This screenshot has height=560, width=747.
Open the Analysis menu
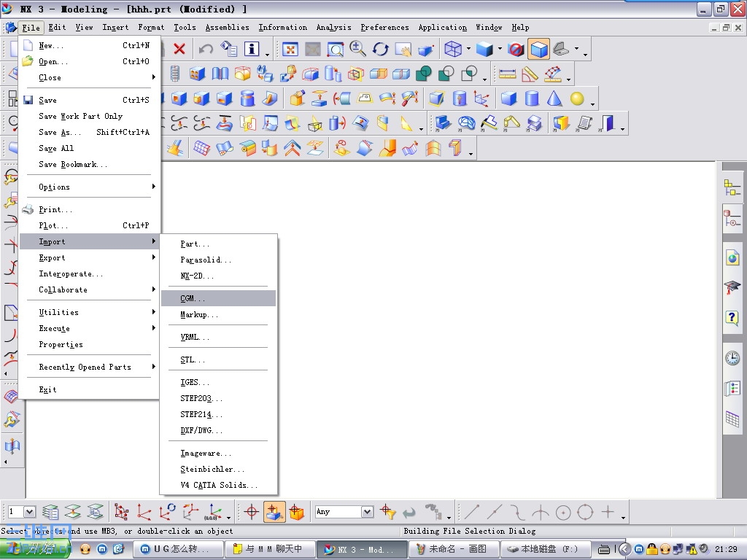point(333,27)
